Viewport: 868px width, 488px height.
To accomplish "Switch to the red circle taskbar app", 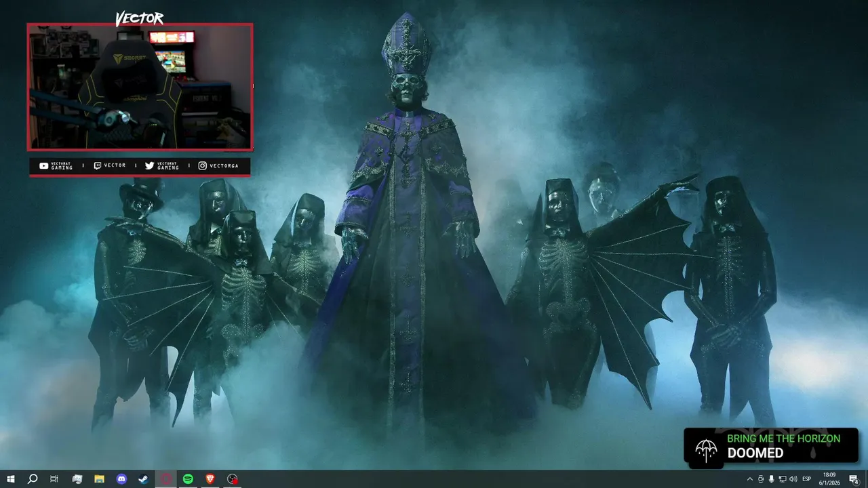I will click(166, 479).
